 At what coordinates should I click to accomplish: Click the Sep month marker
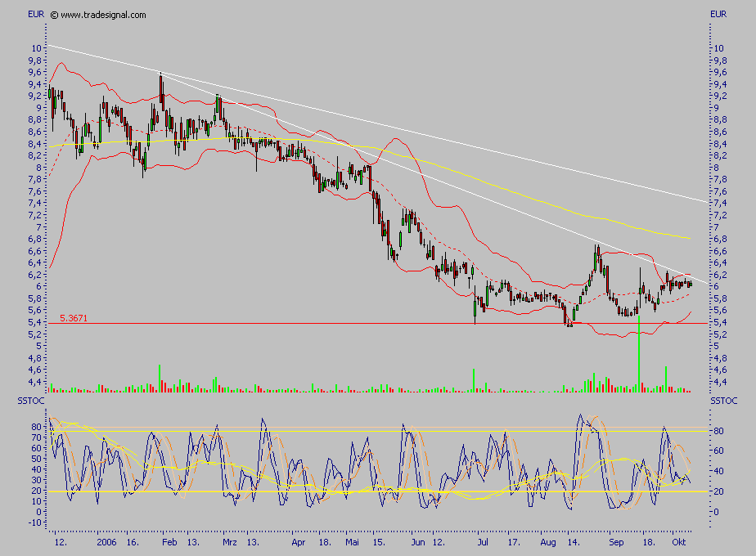616,541
